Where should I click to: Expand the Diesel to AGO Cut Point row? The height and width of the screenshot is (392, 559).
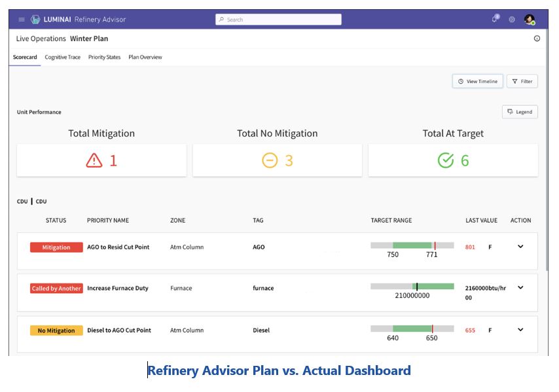520,330
